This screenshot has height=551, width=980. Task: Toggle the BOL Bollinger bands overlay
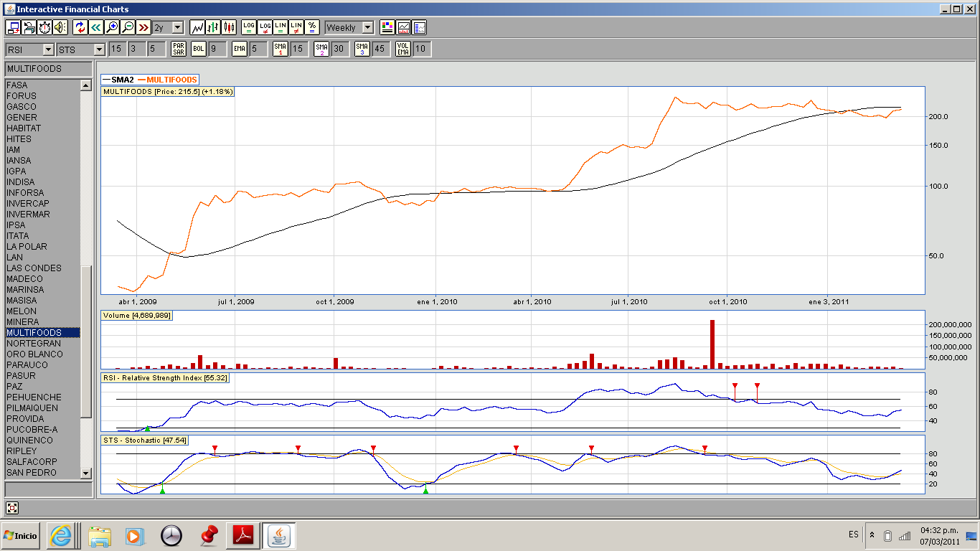[x=198, y=49]
